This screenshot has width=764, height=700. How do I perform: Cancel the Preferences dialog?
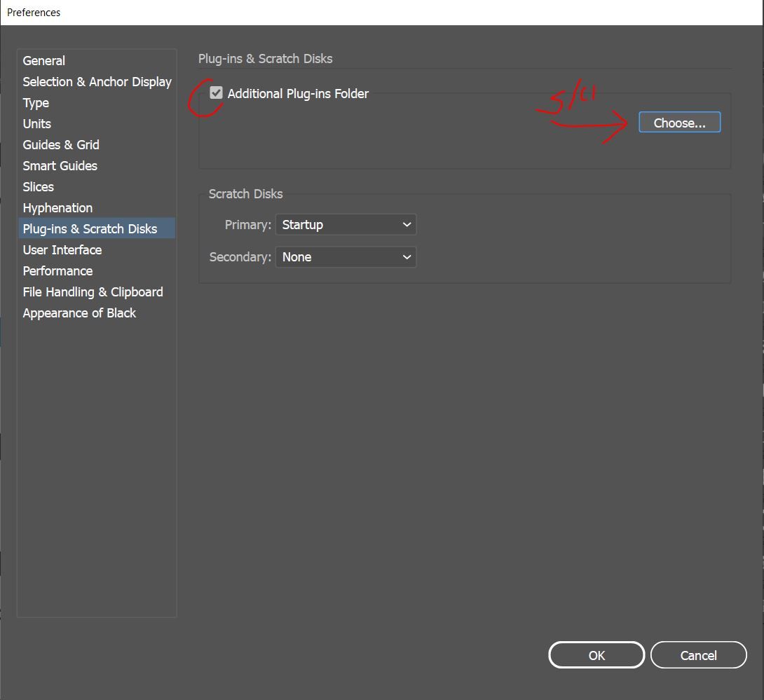click(698, 655)
